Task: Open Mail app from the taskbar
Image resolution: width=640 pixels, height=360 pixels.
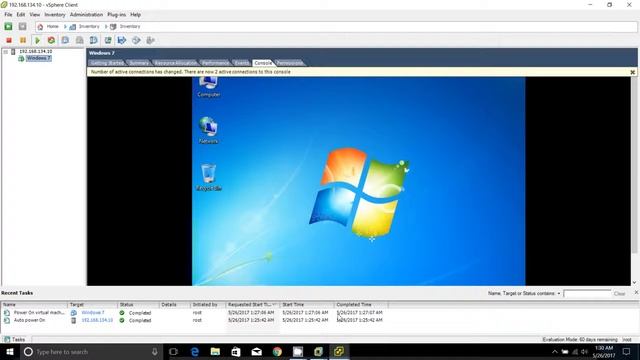Action: pos(256,351)
